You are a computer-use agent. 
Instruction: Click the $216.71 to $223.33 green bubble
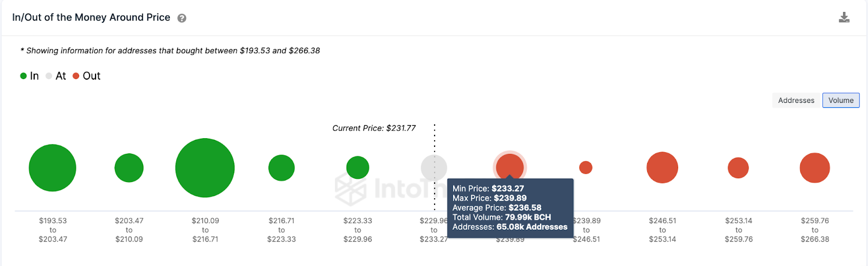pyautogui.click(x=282, y=168)
